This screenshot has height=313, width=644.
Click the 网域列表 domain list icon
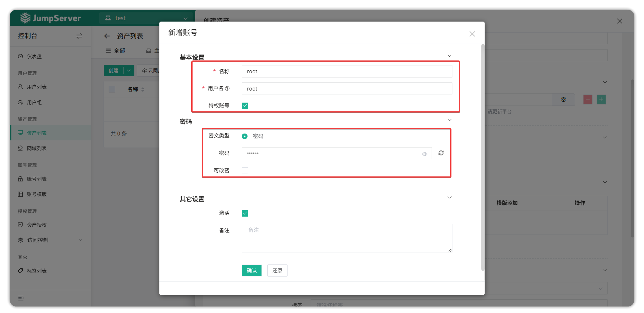pos(20,148)
